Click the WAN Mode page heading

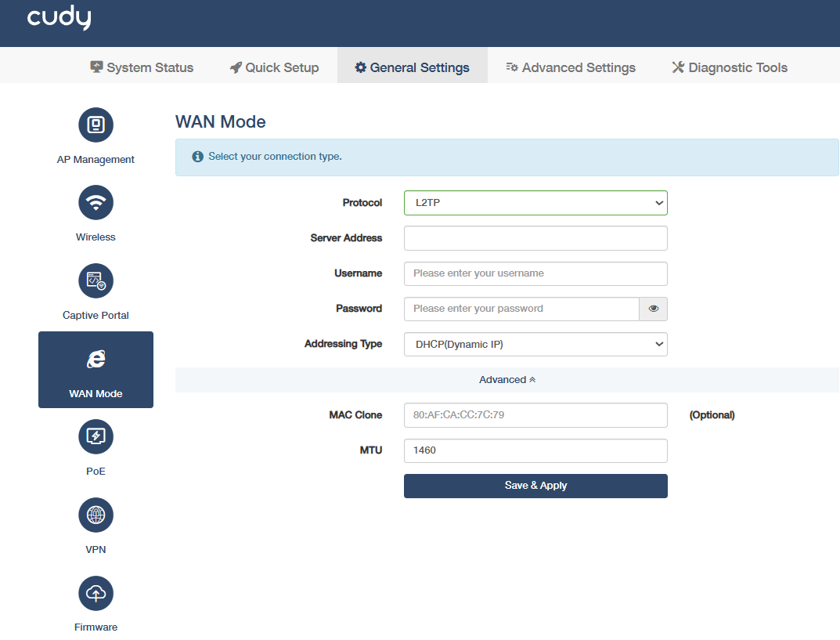coord(221,121)
